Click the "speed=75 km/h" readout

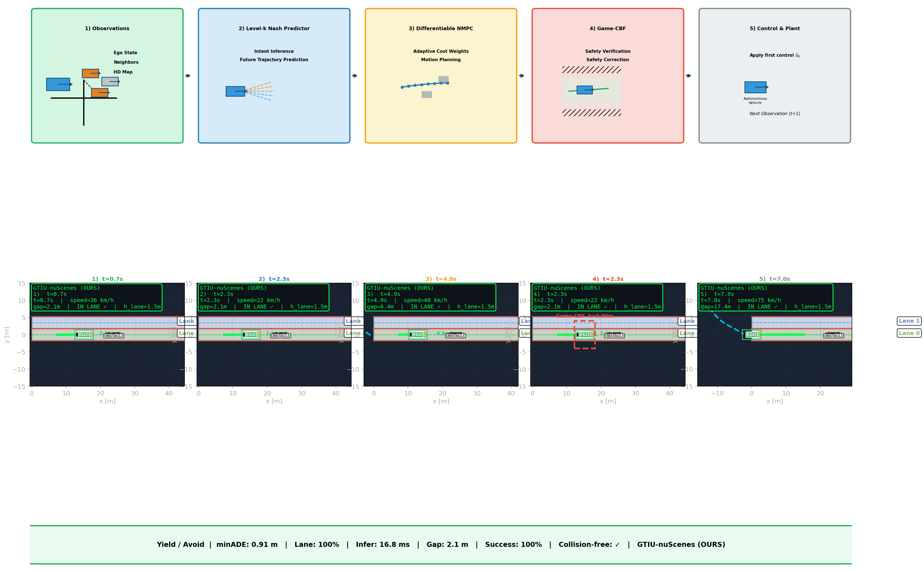click(759, 300)
